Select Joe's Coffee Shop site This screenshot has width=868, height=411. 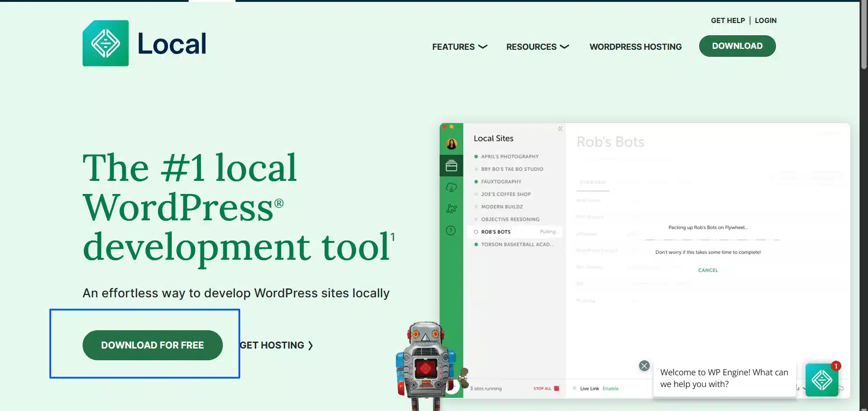pos(506,194)
